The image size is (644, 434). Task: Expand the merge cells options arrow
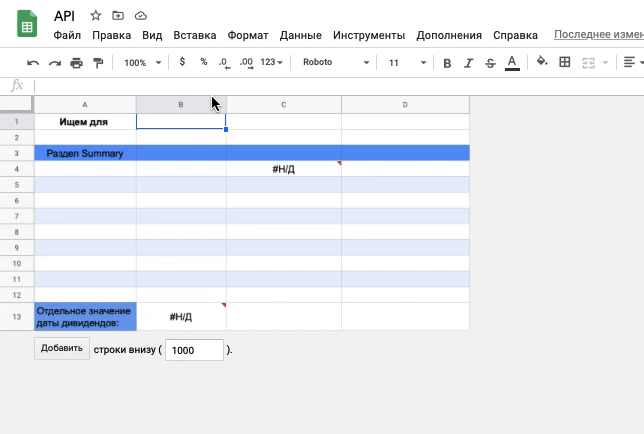[605, 63]
